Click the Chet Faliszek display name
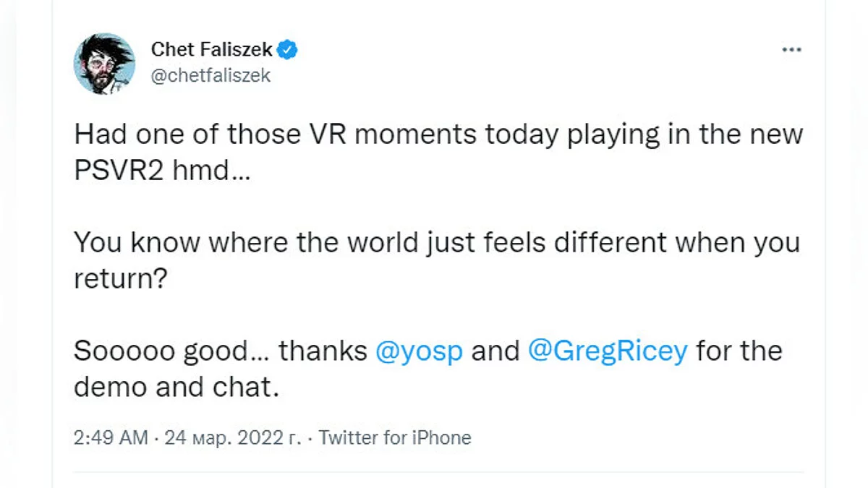Viewport: 868px width, 488px height. (x=212, y=50)
